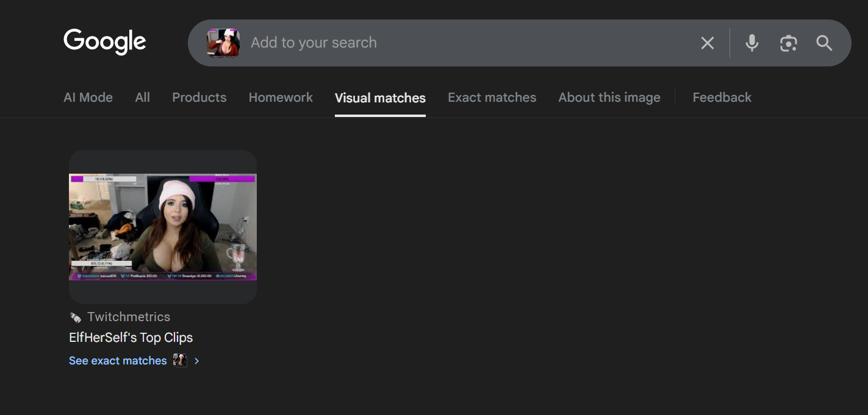Image resolution: width=868 pixels, height=415 pixels.
Task: Expand exact matches with the chevron arrow
Action: (196, 361)
